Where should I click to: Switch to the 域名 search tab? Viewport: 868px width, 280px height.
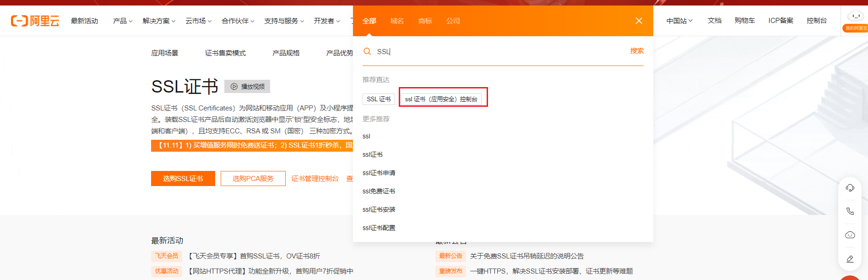coord(397,21)
